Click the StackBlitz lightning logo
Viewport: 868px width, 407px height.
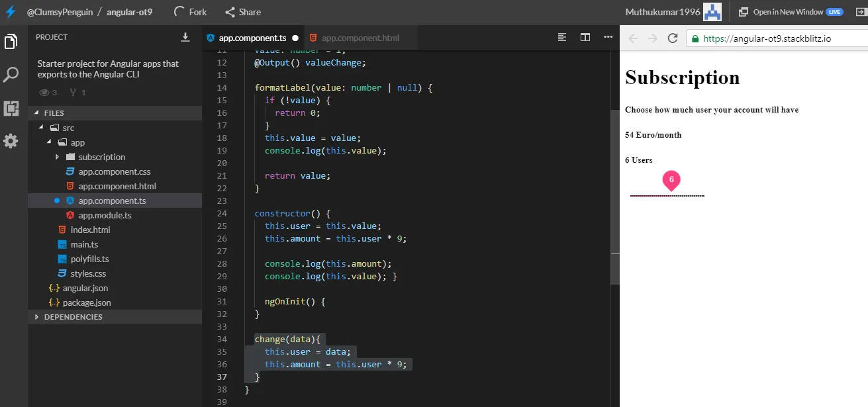click(x=11, y=12)
